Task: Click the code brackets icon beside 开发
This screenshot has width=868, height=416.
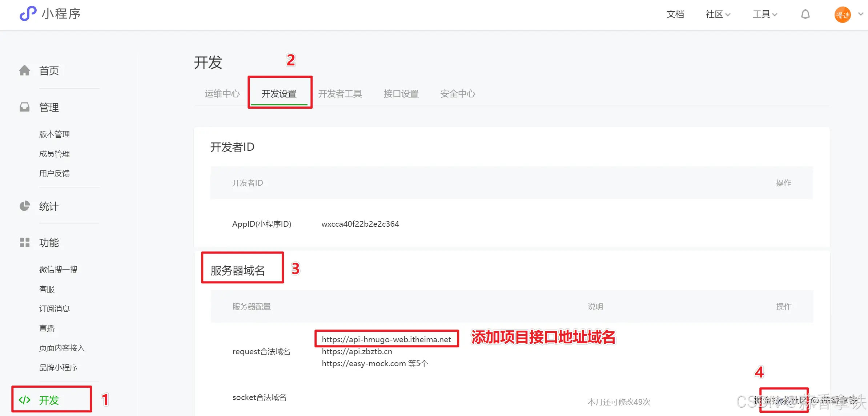Action: 24,400
